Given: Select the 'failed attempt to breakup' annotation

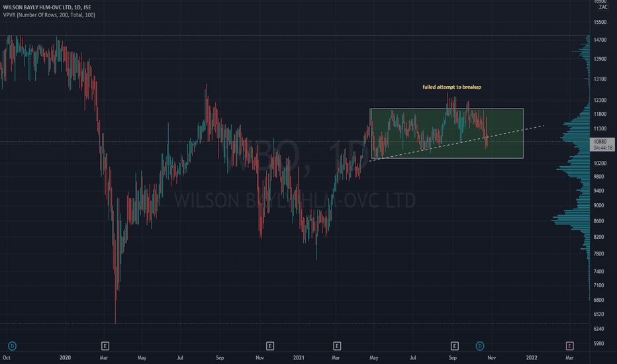Looking at the screenshot, I should pos(451,87).
